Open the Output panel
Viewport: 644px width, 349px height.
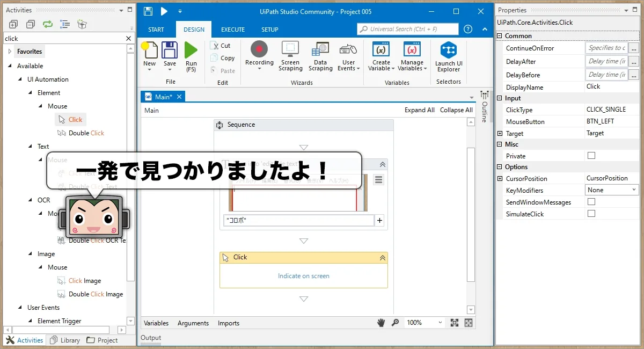[x=151, y=338]
